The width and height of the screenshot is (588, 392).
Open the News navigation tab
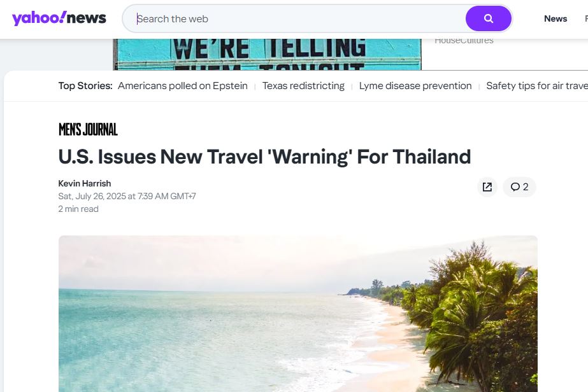(x=556, y=18)
